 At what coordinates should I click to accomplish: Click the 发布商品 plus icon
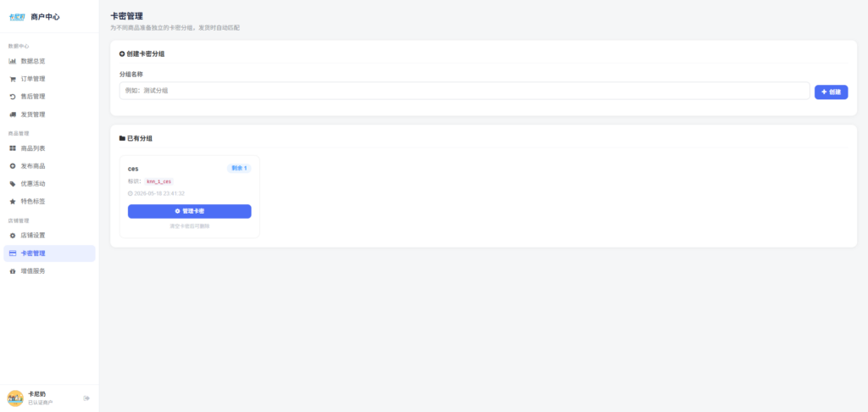click(x=13, y=166)
